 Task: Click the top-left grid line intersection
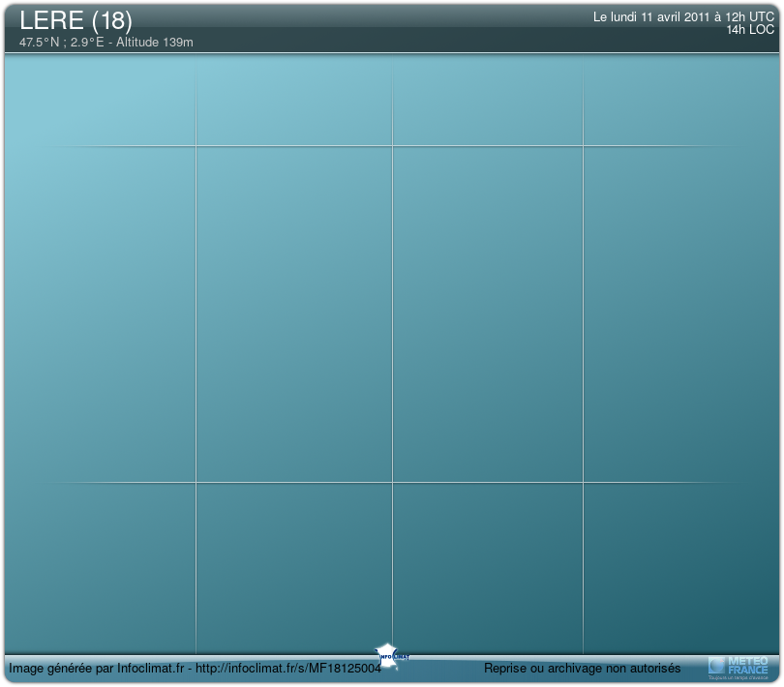point(196,146)
